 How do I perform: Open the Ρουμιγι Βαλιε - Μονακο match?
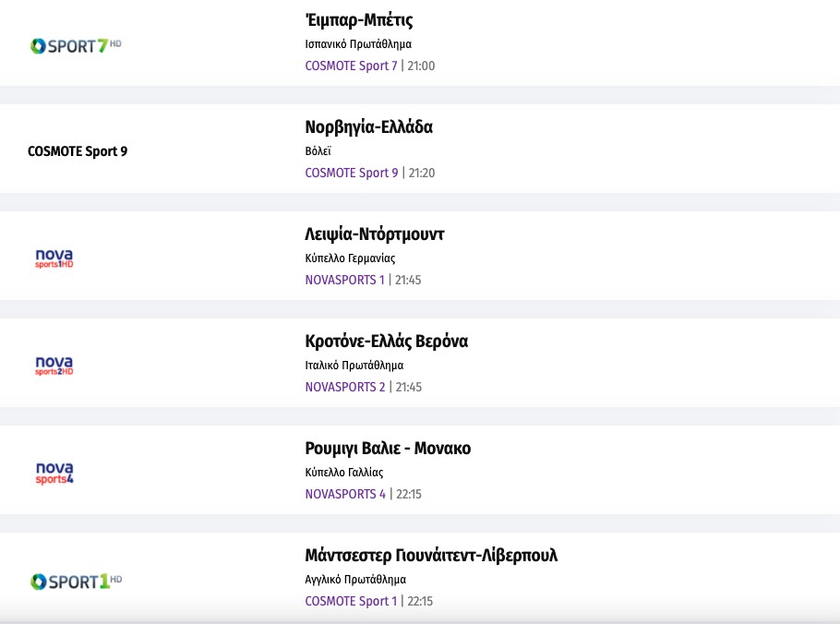pyautogui.click(x=388, y=449)
